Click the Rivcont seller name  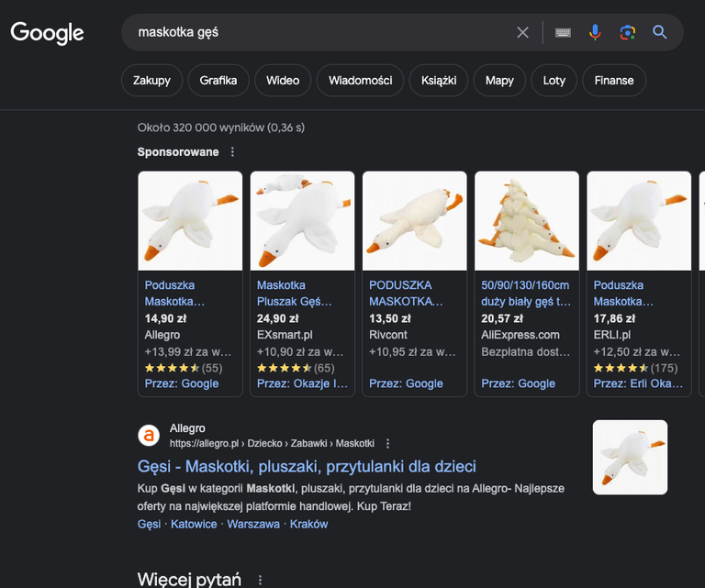click(x=388, y=335)
